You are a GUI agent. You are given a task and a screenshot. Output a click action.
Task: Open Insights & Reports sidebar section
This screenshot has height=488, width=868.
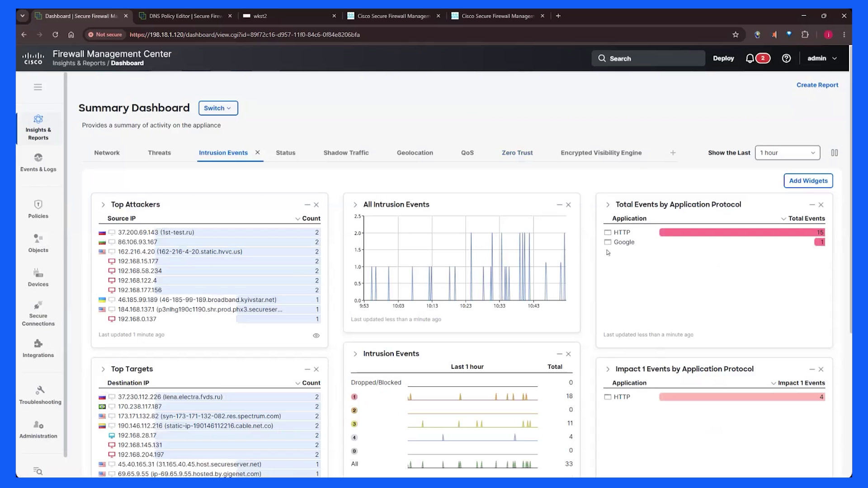click(x=38, y=128)
